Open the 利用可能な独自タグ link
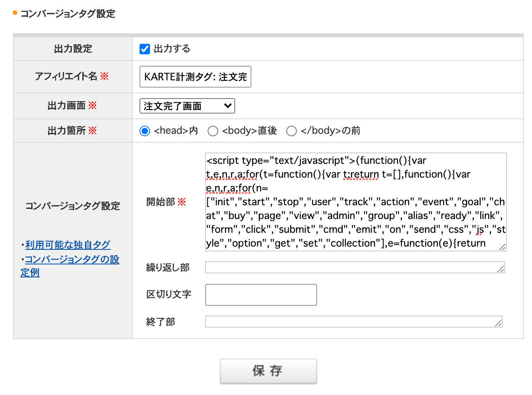 click(x=68, y=245)
